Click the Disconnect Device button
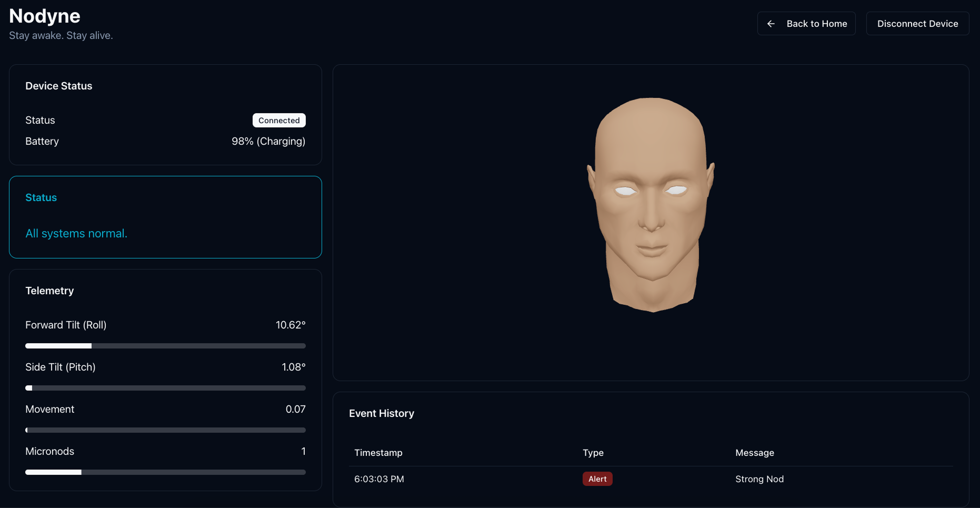The image size is (980, 508). (x=917, y=23)
